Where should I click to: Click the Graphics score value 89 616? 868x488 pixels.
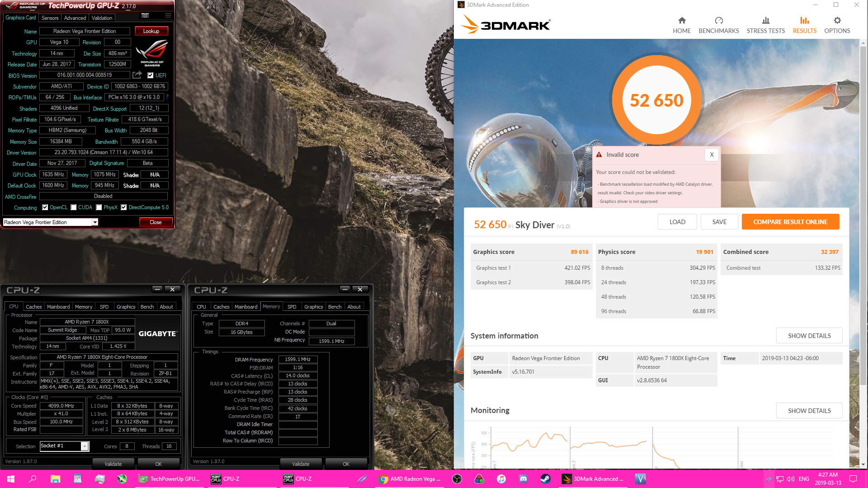pos(579,252)
